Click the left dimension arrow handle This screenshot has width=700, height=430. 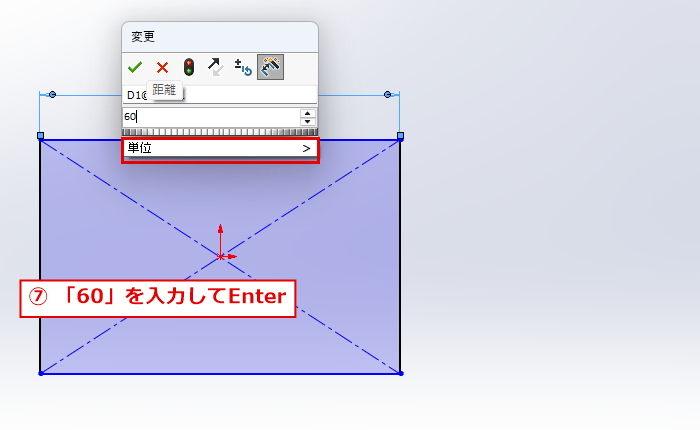[52, 95]
